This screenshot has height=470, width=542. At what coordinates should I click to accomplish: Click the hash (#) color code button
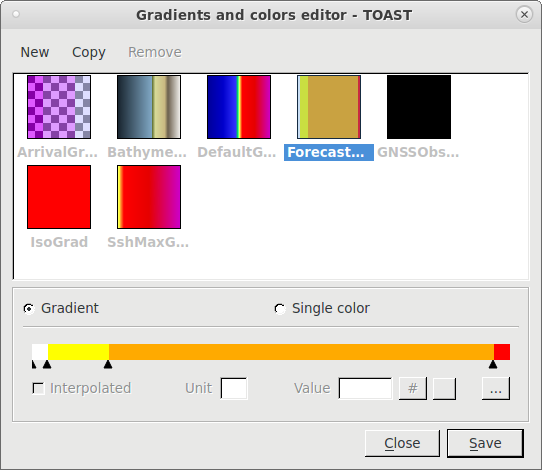413,388
